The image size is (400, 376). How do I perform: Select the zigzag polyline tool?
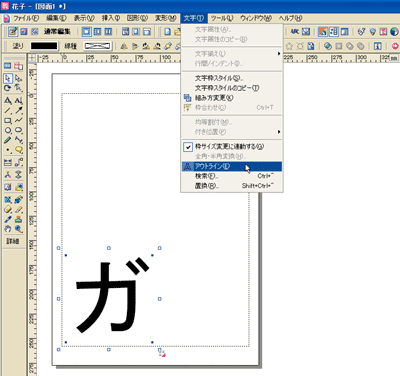(19, 120)
